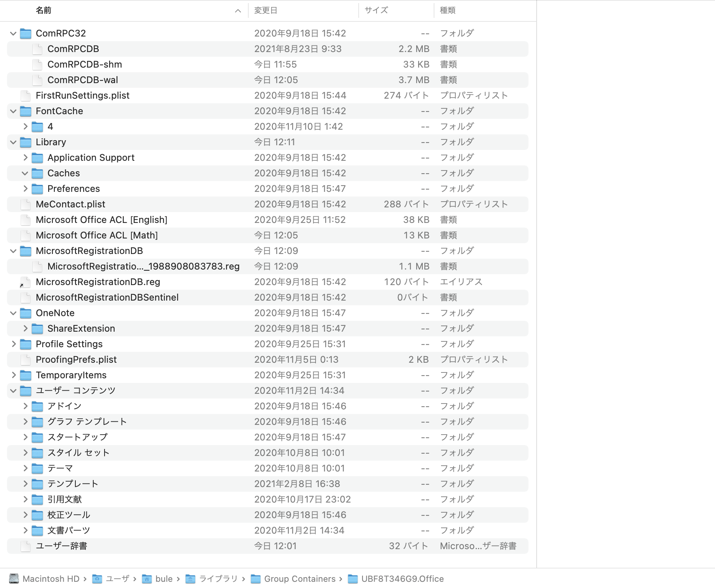
Task: Click the 2021年8月23日 9:33 date cell
Action: (298, 49)
